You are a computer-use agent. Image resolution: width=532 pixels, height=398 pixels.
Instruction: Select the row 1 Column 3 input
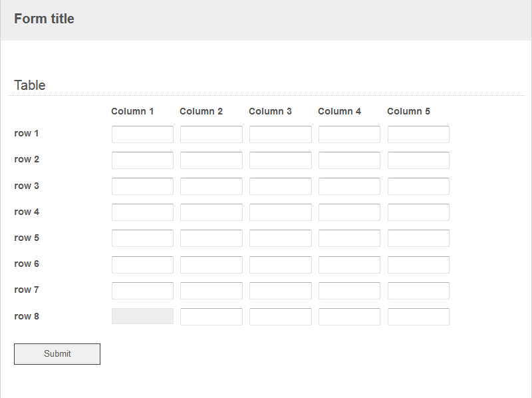[x=281, y=134]
